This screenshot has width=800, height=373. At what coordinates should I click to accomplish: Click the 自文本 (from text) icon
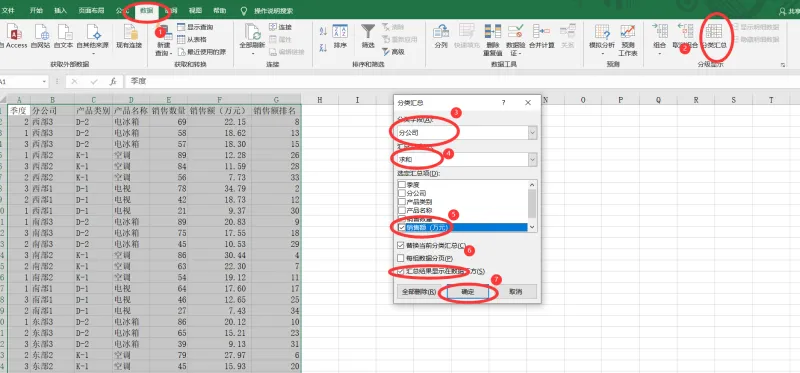pos(64,36)
